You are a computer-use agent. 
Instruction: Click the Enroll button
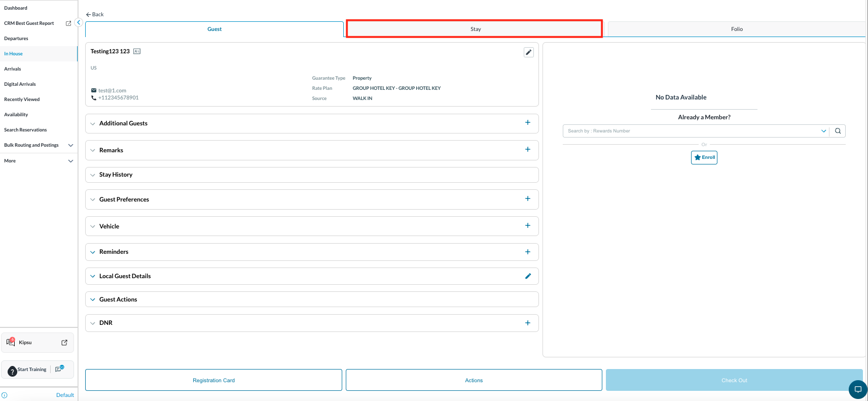pyautogui.click(x=704, y=157)
